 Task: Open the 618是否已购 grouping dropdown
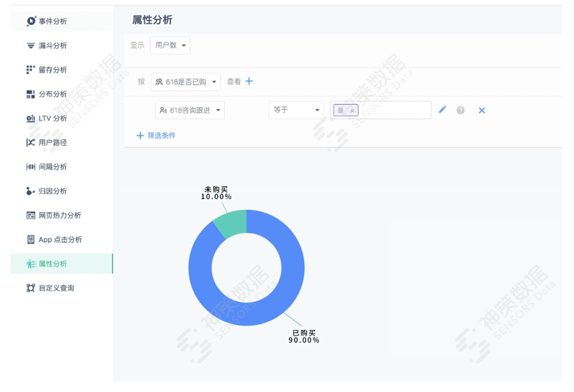(186, 82)
